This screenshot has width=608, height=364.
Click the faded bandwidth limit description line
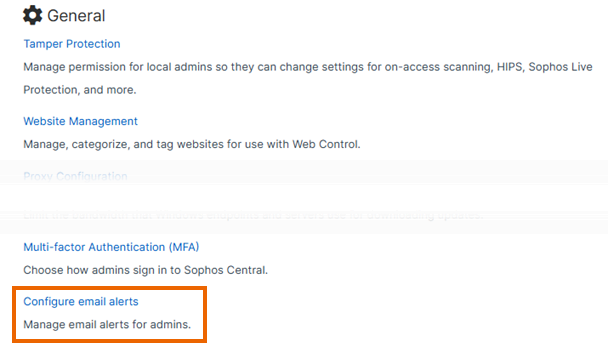tap(253, 216)
